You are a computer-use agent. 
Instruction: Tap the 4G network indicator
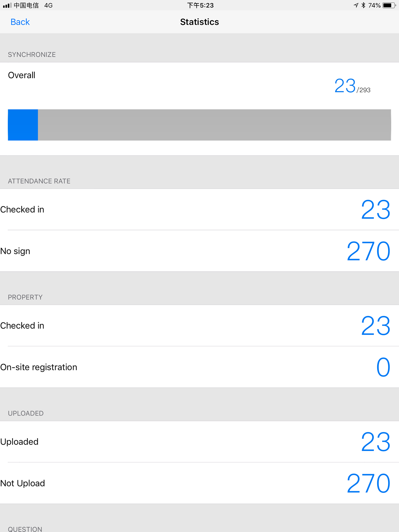coord(48,5)
